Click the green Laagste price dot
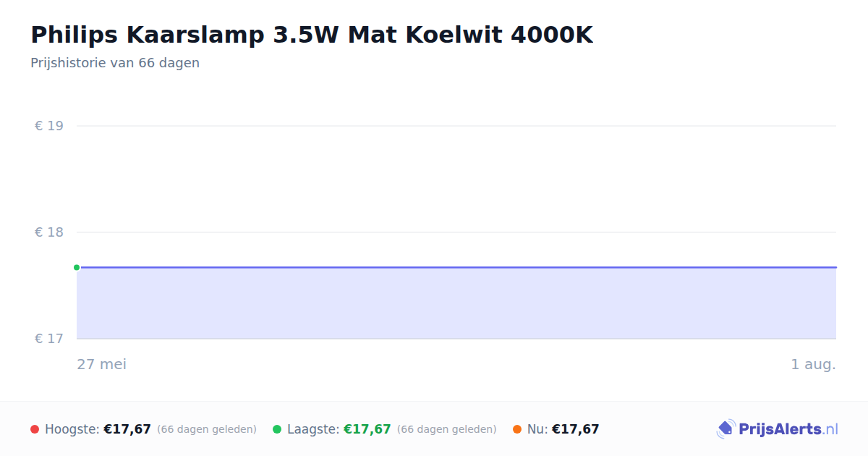 click(x=277, y=429)
